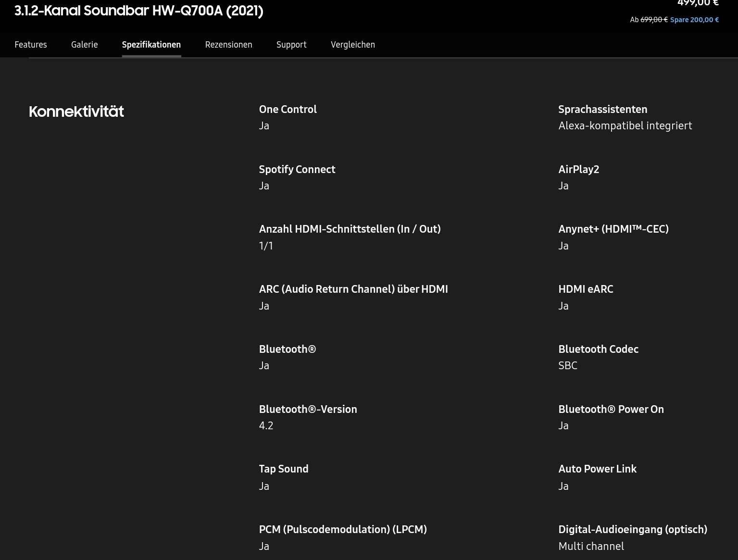The image size is (738, 560).
Task: Click 'Alexa-kompatibel integriert' value text
Action: coord(625,125)
